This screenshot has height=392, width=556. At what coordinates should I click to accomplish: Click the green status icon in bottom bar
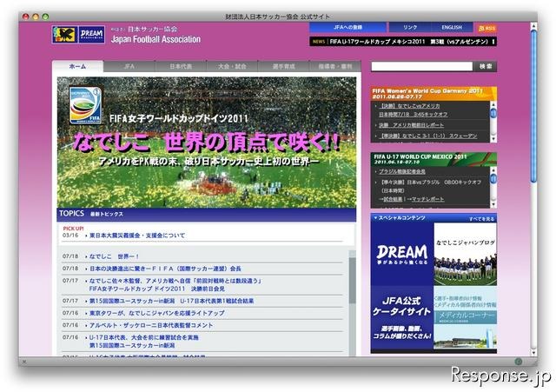point(518,362)
